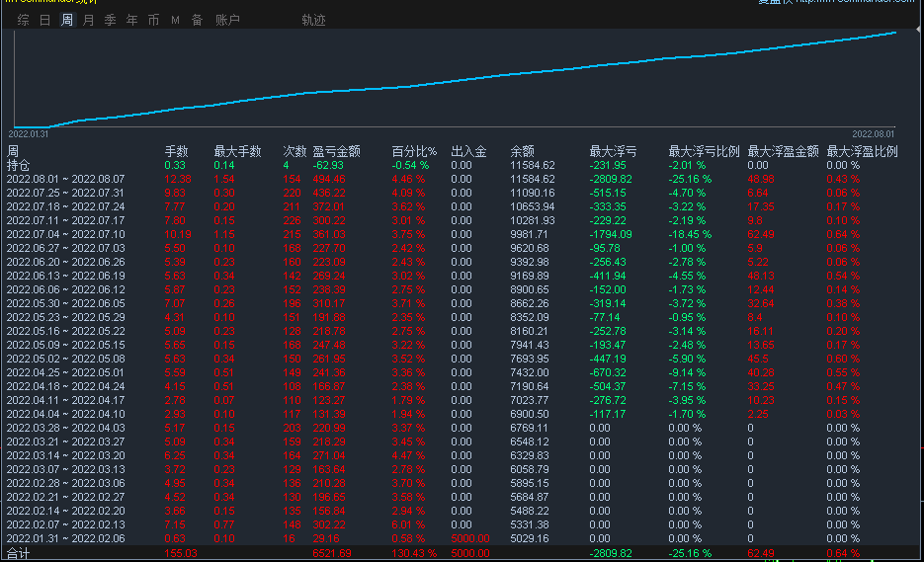The height and width of the screenshot is (562, 924).
Task: Click total percentage 130.43 %
Action: point(414,553)
